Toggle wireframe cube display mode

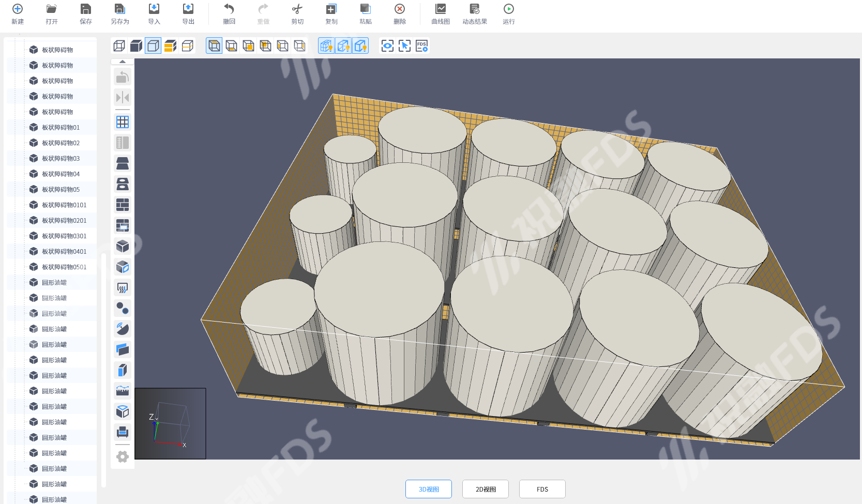click(119, 46)
